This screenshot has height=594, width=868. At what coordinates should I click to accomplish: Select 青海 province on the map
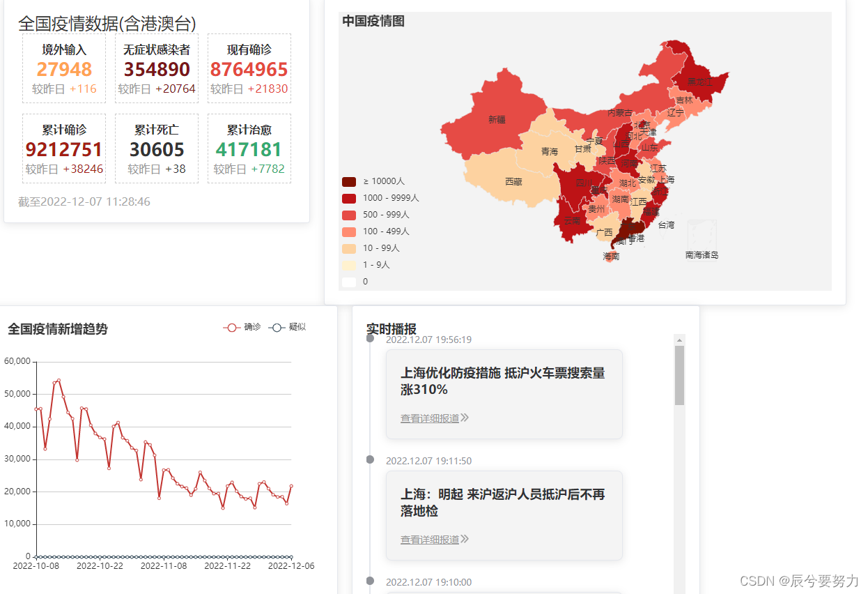click(550, 151)
